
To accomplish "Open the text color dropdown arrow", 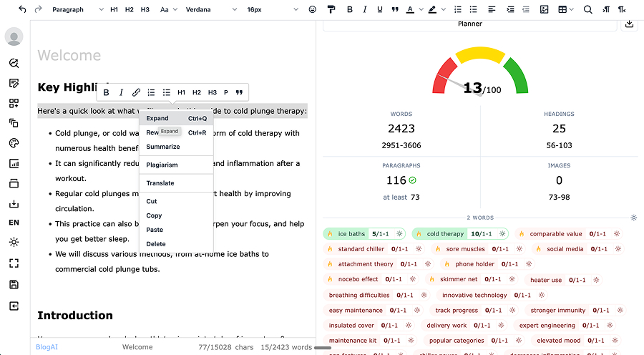I will (421, 9).
